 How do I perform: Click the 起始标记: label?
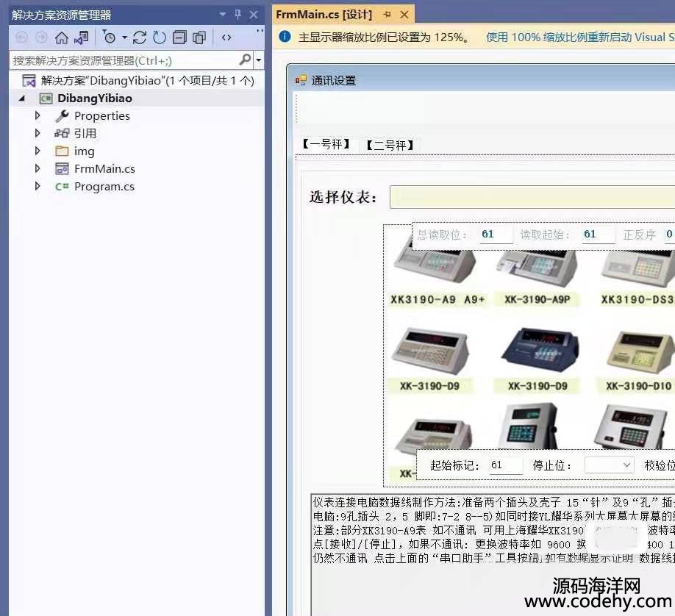[x=454, y=465]
